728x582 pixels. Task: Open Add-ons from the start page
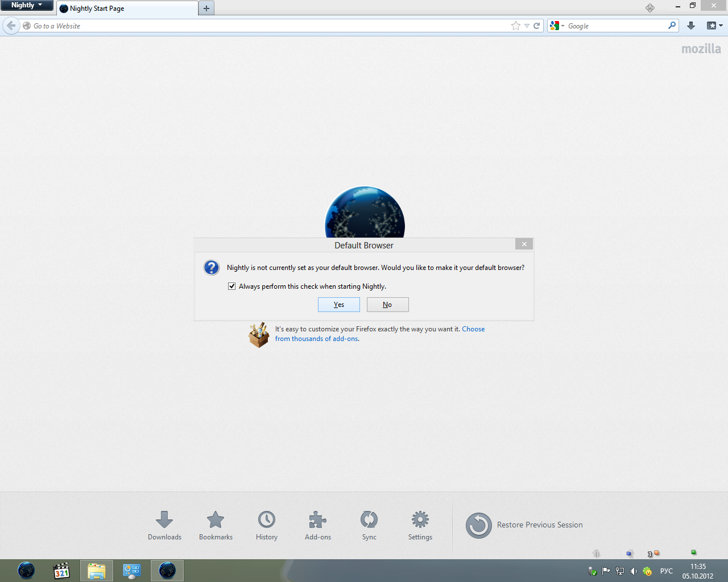point(318,525)
